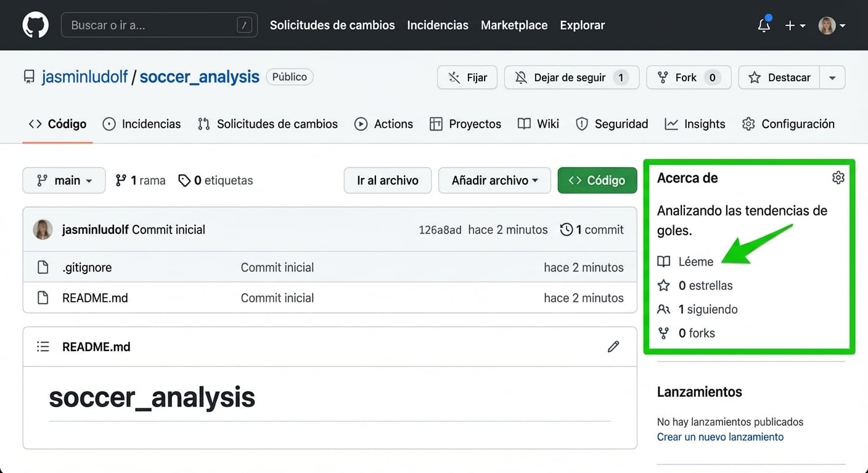Click the jasminludolf author name in commit bar
This screenshot has width=868, height=473.
point(96,230)
